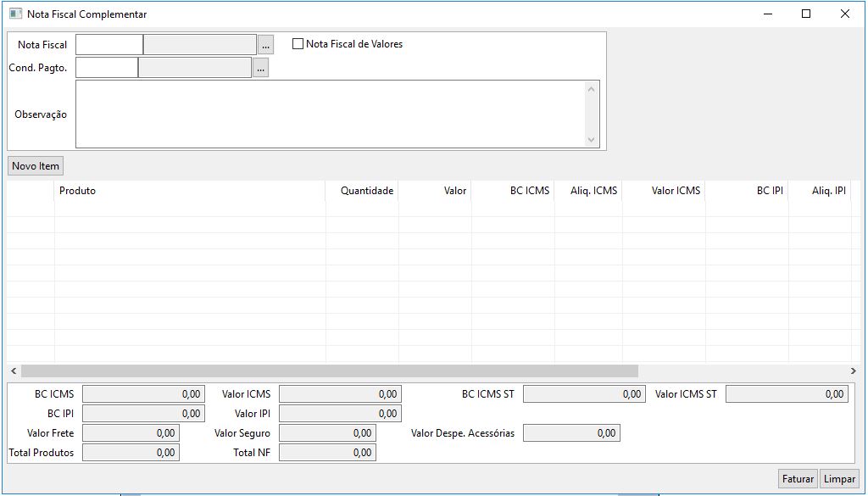Click the Nota Fiscal Complementar window icon

(x=15, y=14)
